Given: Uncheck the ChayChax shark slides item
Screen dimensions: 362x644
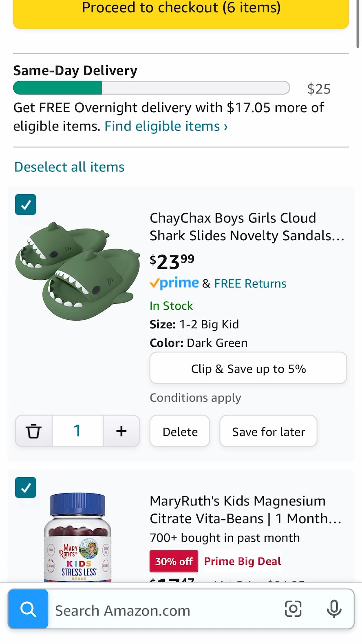Looking at the screenshot, I should click(x=25, y=204).
